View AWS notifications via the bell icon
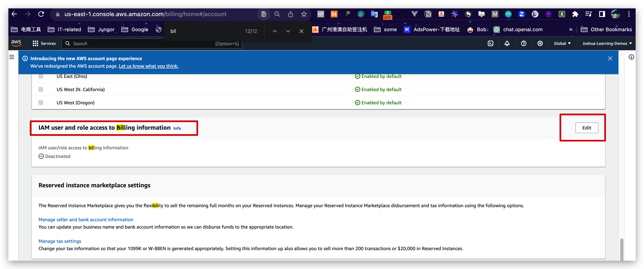 point(507,43)
